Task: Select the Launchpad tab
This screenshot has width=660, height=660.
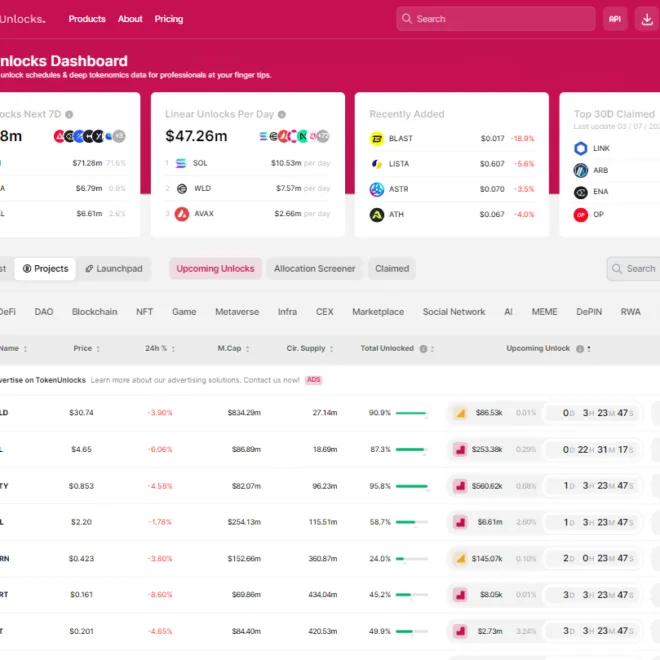Action: tap(114, 269)
